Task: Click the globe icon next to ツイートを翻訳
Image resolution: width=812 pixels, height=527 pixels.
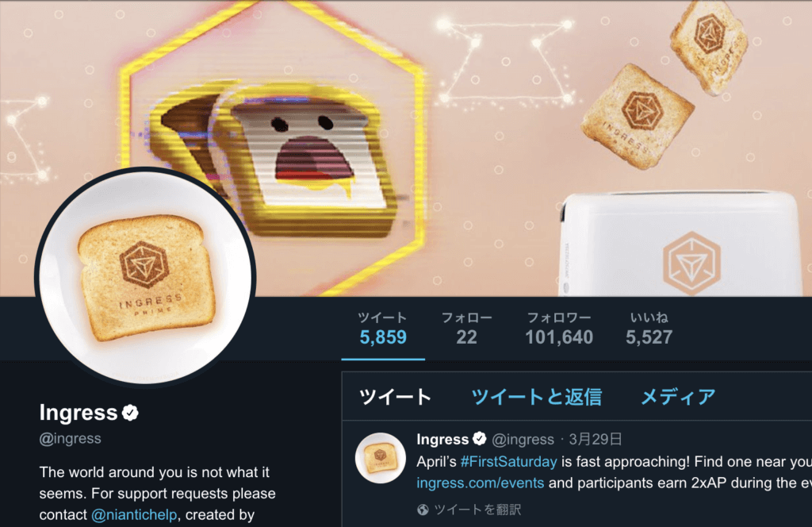Action: (x=423, y=510)
